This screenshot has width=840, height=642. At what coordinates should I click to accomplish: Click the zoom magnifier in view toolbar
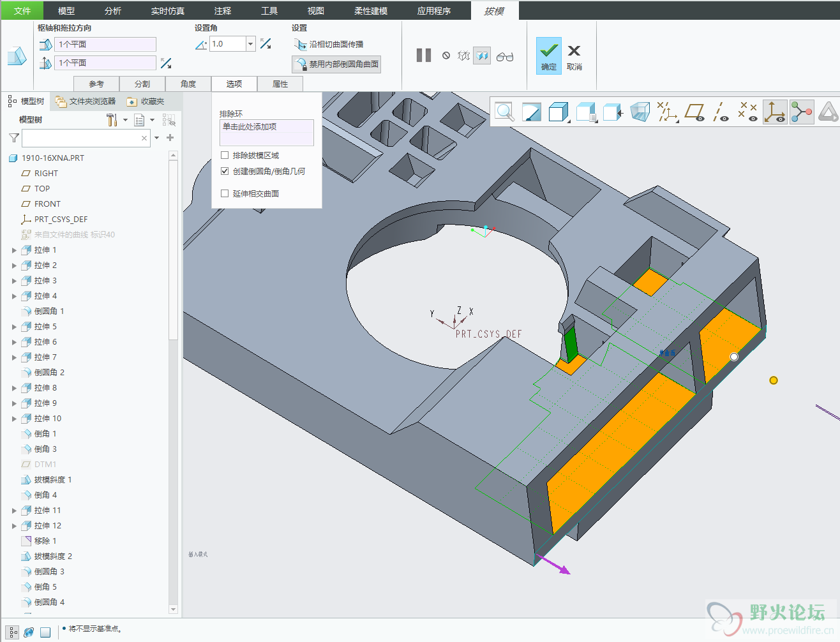[x=505, y=112]
